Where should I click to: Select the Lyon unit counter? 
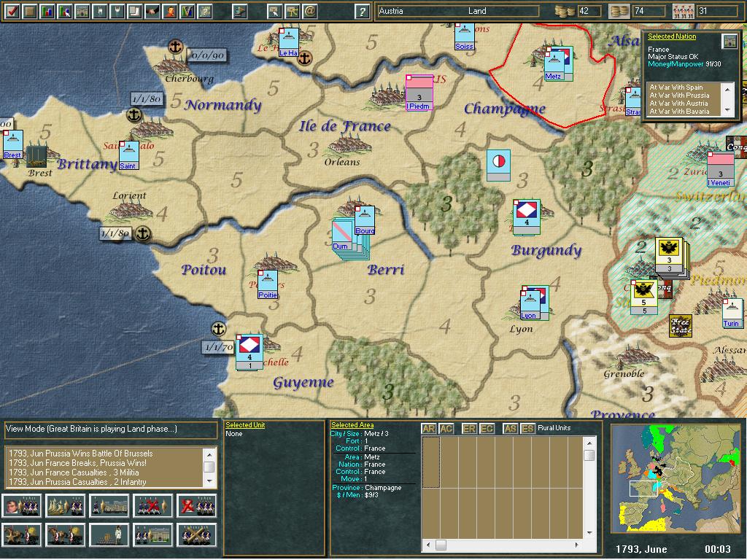530,305
